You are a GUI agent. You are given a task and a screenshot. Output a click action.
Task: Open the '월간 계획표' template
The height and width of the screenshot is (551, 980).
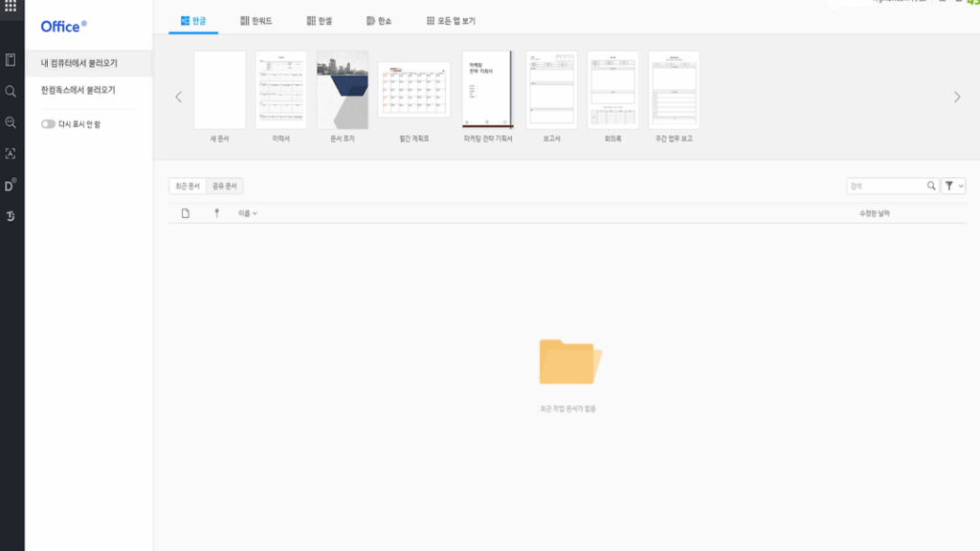pos(414,89)
